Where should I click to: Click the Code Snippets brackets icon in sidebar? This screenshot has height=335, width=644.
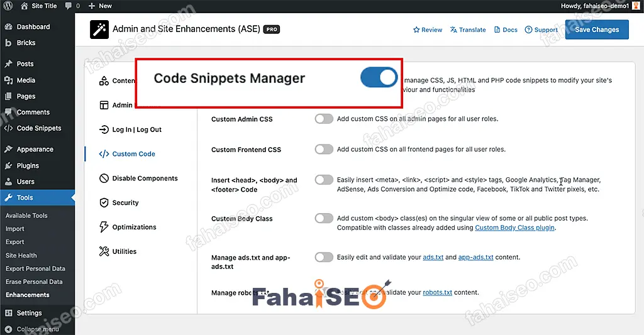(x=8, y=128)
